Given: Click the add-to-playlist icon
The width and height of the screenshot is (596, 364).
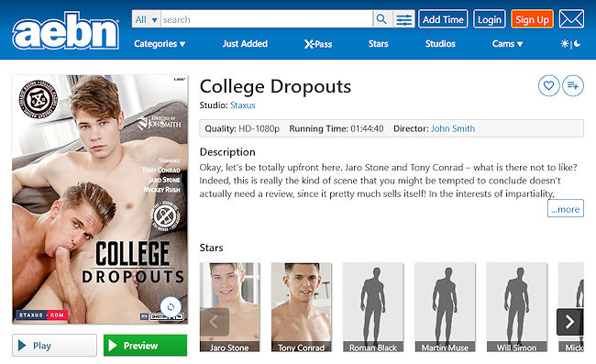Looking at the screenshot, I should (x=573, y=86).
